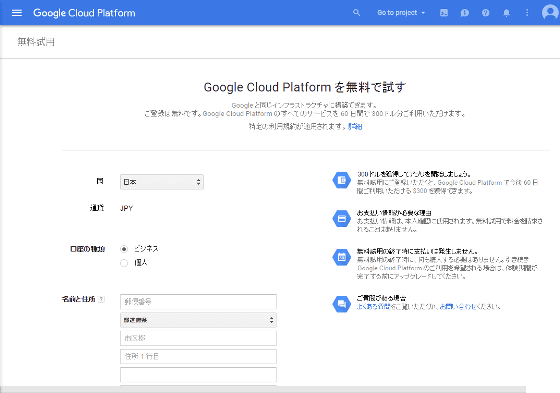This screenshot has height=393, width=560.
Task: Open the よくある質問 FAQ link
Action: coord(373,307)
